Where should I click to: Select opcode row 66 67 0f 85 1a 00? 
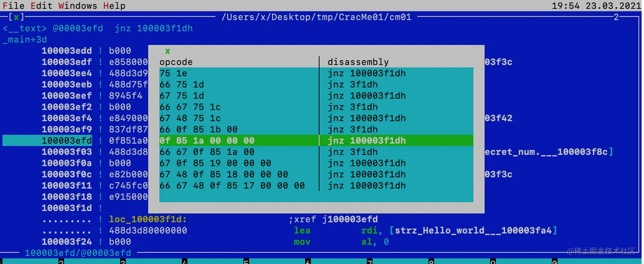tap(316, 152)
